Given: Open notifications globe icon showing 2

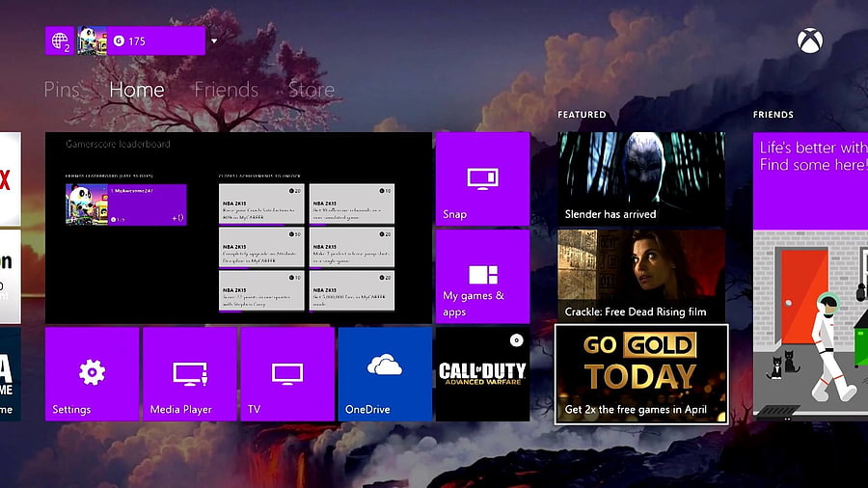Looking at the screenshot, I should point(59,41).
